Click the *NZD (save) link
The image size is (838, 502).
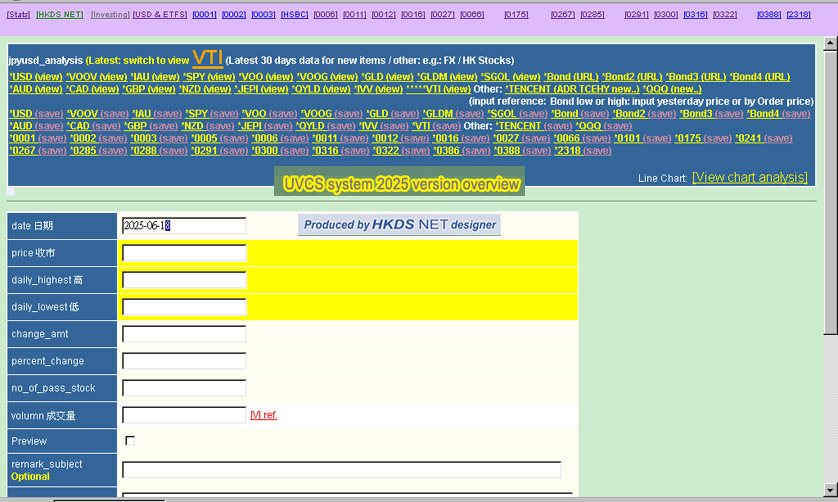(207, 126)
